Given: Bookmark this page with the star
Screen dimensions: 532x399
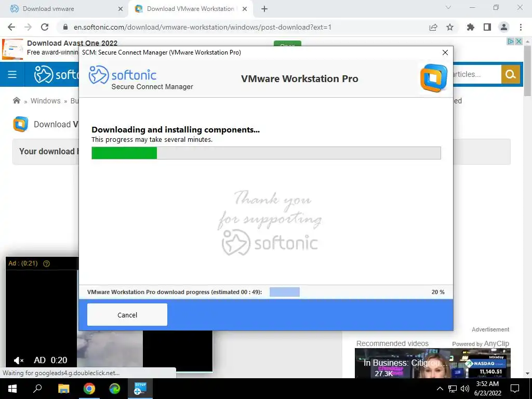Looking at the screenshot, I should coord(450,27).
